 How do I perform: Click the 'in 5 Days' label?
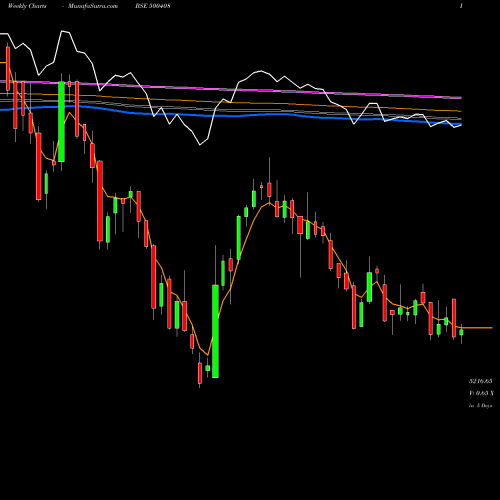pyautogui.click(x=480, y=406)
